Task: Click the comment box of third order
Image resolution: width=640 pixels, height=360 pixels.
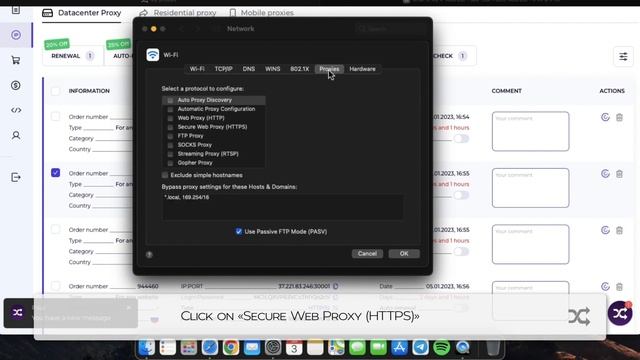Action: click(531, 244)
